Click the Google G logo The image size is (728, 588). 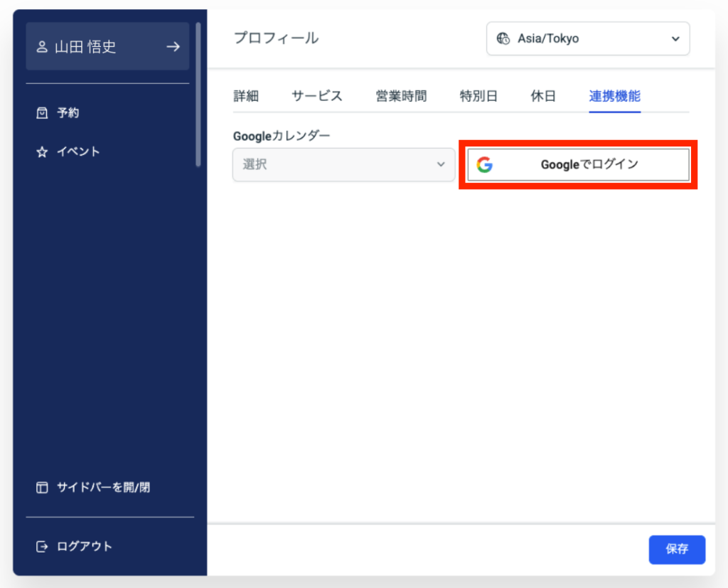pyautogui.click(x=484, y=165)
